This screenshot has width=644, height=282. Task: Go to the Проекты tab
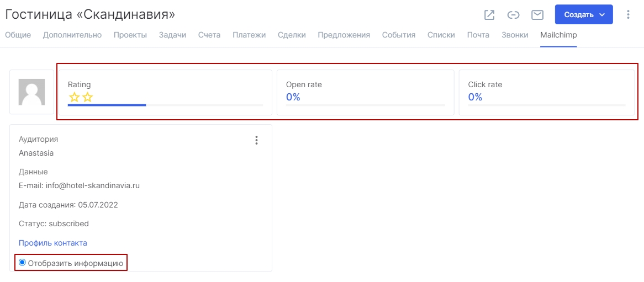pos(130,35)
